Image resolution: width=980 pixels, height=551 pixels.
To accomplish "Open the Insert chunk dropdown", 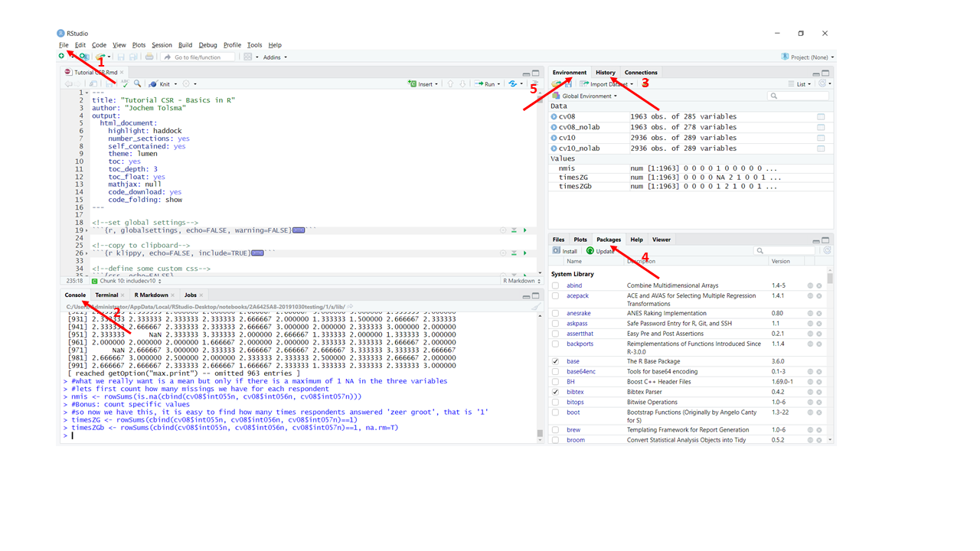I will coord(423,84).
